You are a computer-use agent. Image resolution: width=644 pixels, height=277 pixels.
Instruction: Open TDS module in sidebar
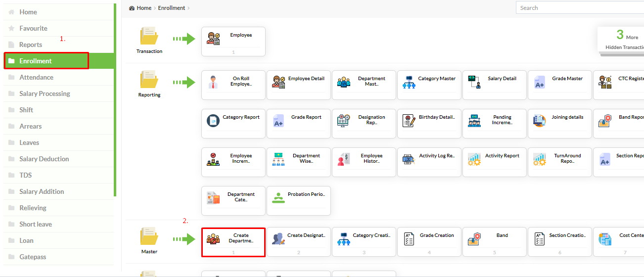(59, 175)
